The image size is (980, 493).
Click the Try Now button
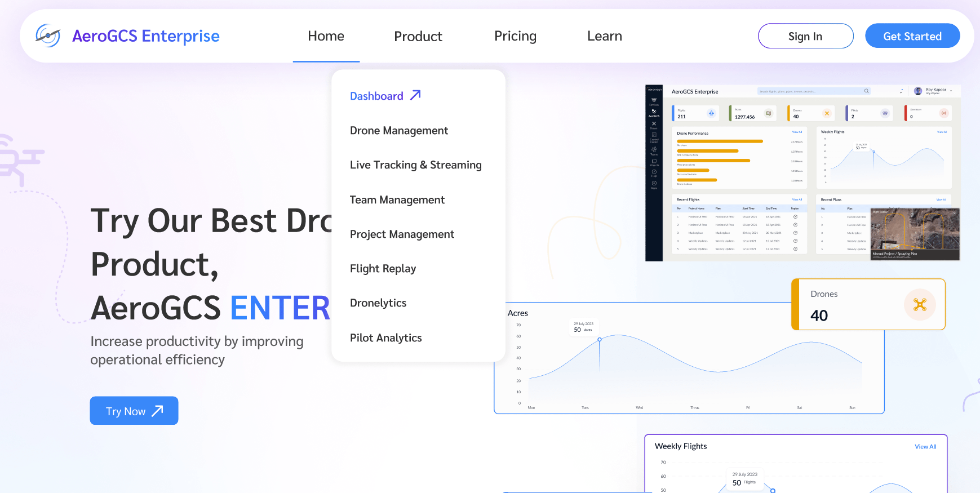click(x=134, y=411)
